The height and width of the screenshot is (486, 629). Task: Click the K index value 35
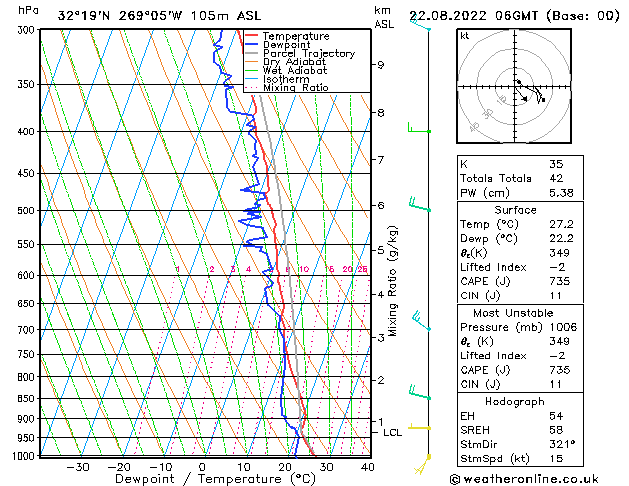coord(556,164)
